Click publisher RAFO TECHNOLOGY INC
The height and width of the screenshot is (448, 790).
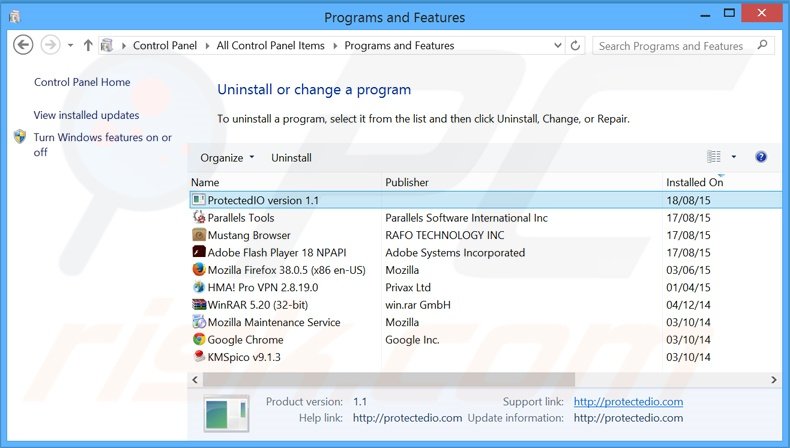click(444, 235)
